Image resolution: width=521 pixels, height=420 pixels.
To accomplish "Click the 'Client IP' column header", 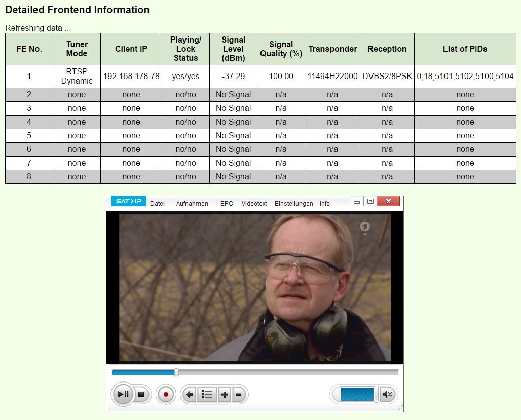I will pyautogui.click(x=131, y=49).
